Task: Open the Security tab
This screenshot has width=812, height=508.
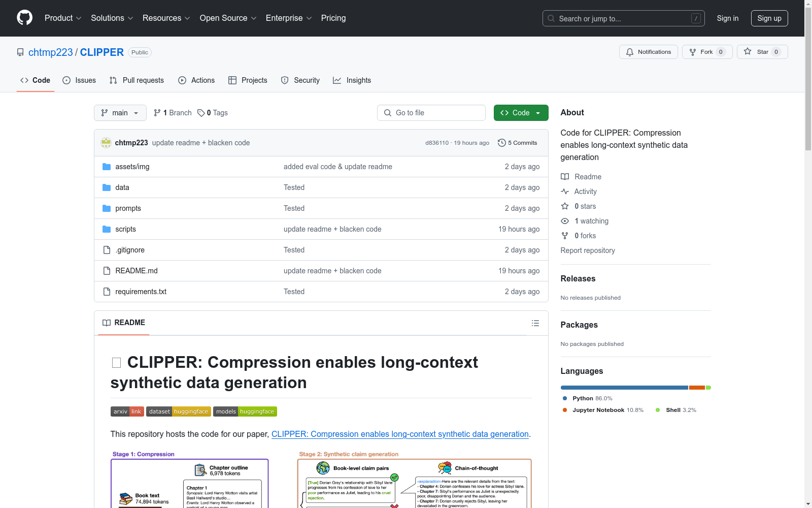Action: [300, 80]
